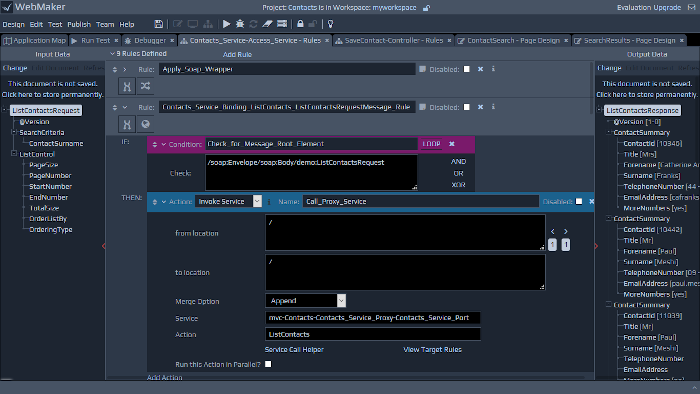Open the Publish menu
The width and height of the screenshot is (700, 394).
(79, 25)
